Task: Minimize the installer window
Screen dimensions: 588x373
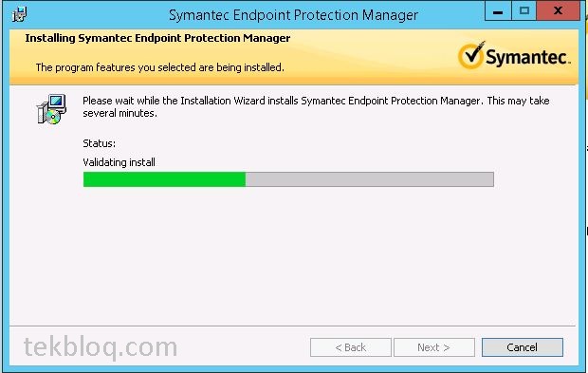Action: tap(498, 11)
